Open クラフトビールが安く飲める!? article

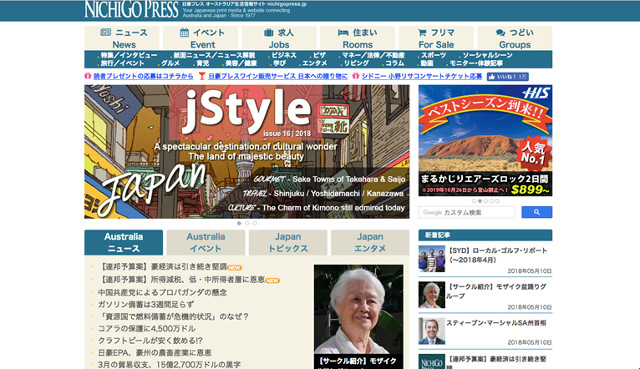click(x=150, y=340)
